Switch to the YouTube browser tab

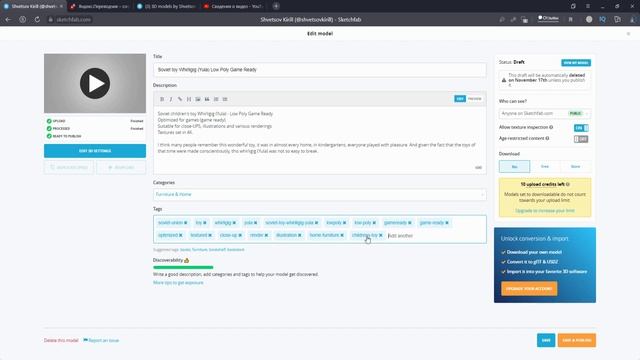[233, 7]
